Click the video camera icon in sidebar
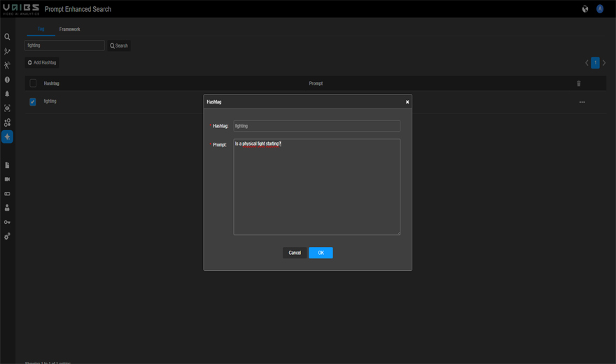616x364 pixels. [7, 179]
